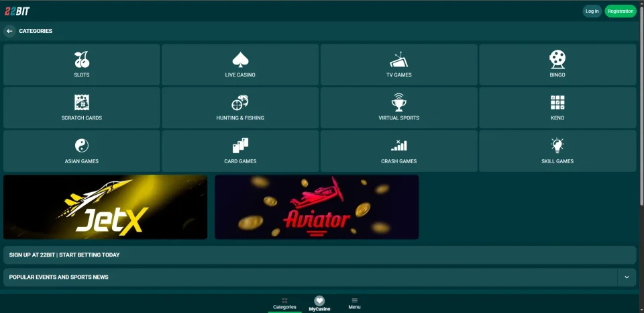Viewport: 644px width, 313px height.
Task: Click Sign Up at 22Bit heading
Action: 64,255
